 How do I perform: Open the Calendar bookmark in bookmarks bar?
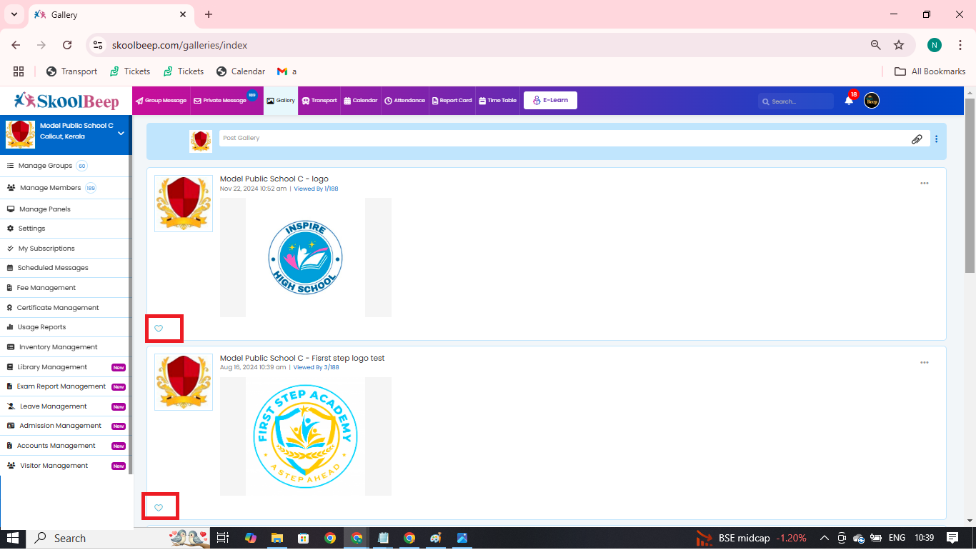pos(240,71)
